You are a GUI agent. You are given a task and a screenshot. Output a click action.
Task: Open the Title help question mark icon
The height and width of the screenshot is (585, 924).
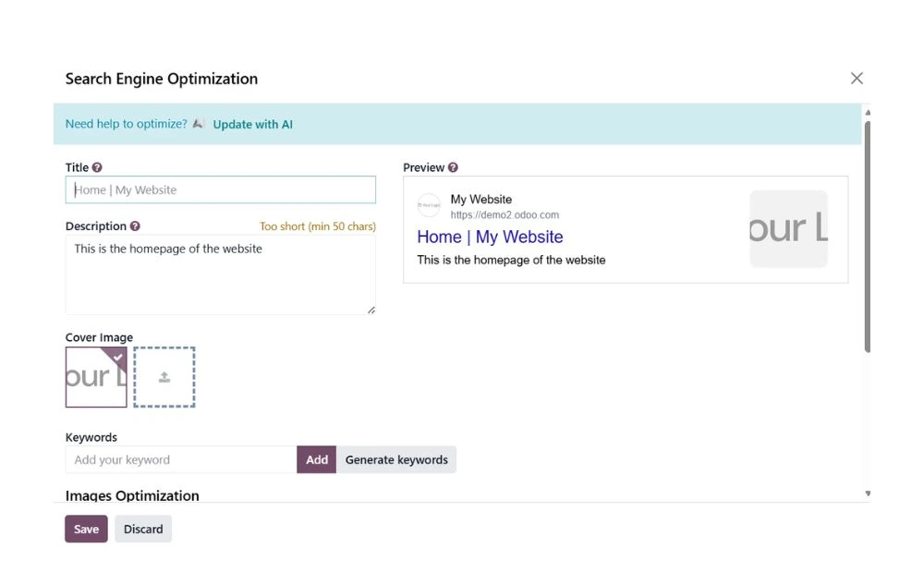pyautogui.click(x=97, y=167)
